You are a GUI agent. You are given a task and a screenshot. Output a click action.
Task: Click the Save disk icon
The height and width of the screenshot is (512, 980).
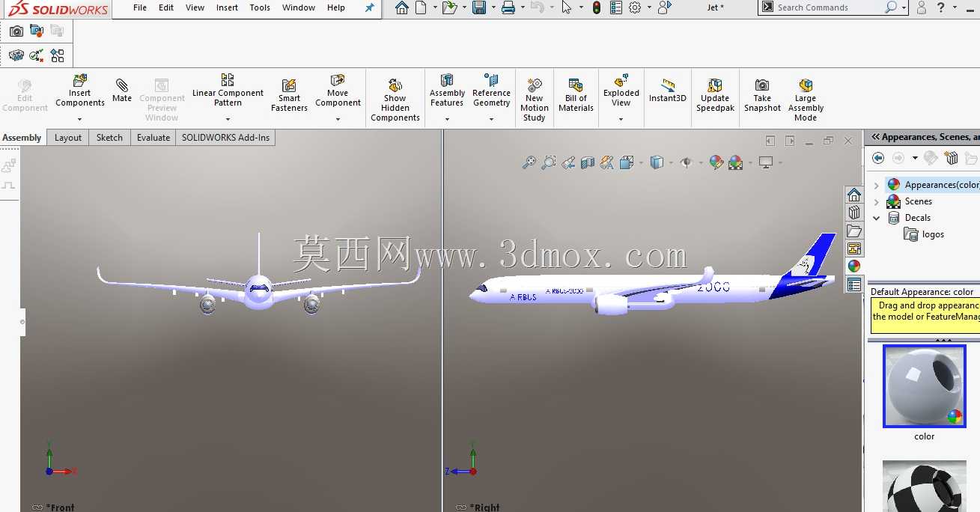pos(479,7)
